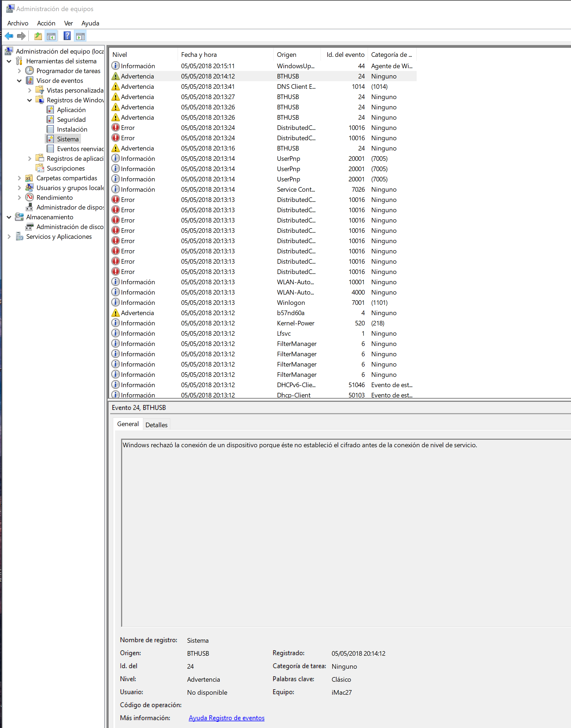Click the up one level folder icon

click(38, 36)
